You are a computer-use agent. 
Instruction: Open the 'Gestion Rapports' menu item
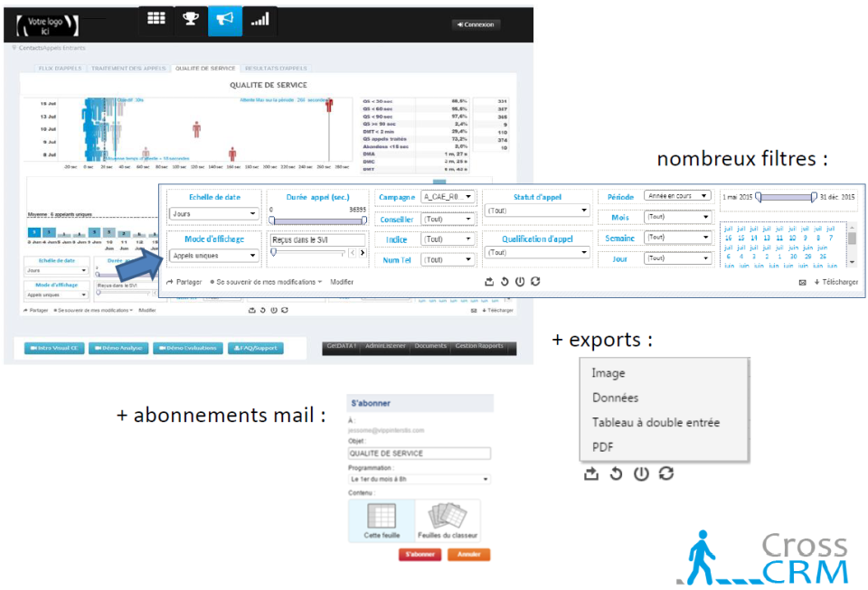click(x=478, y=345)
